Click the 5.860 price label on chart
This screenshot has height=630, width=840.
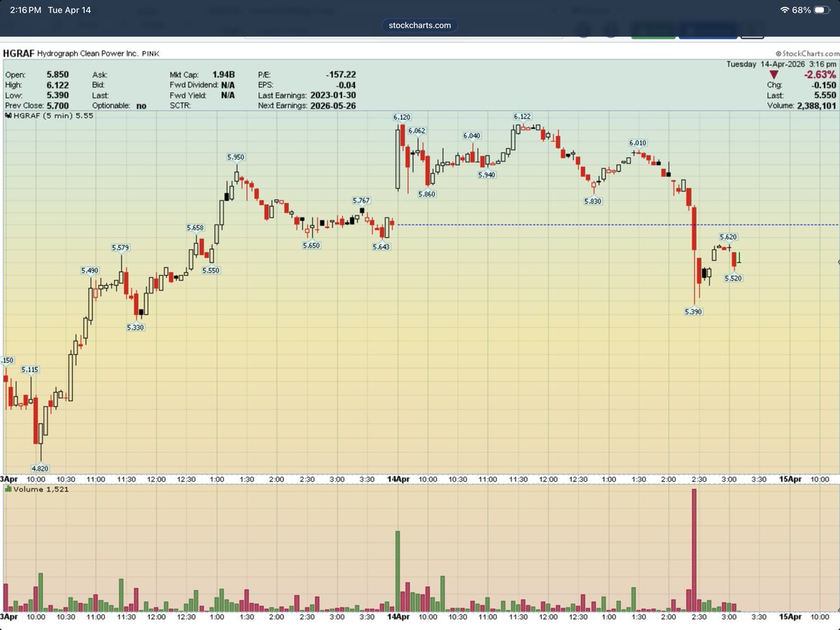[x=426, y=194]
